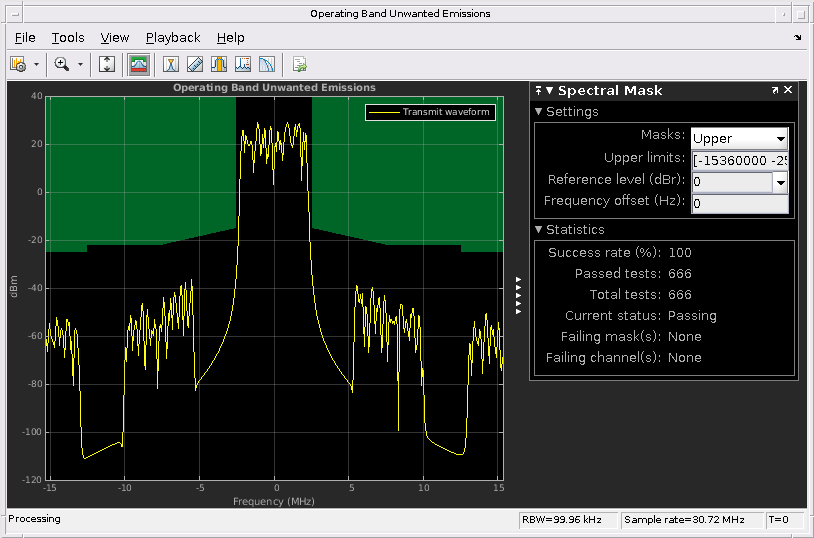814x538 pixels.
Task: Open cursor measurements hourglass-shaped icon
Action: (x=171, y=64)
